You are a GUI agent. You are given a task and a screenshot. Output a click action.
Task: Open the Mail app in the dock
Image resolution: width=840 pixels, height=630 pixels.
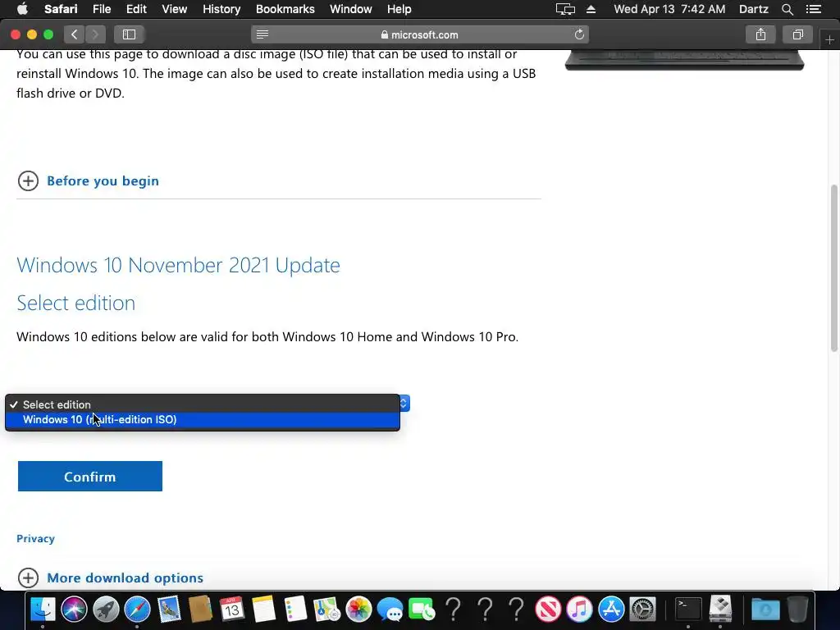tap(169, 609)
